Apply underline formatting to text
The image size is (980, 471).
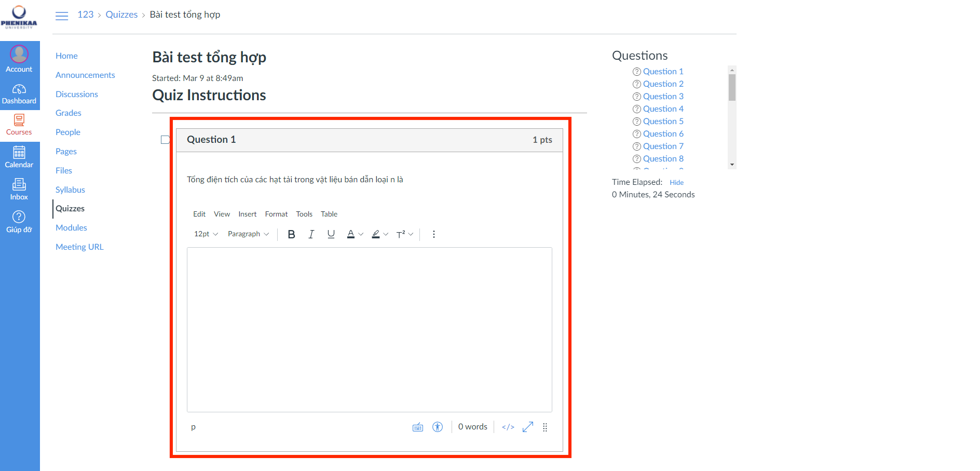(331, 234)
